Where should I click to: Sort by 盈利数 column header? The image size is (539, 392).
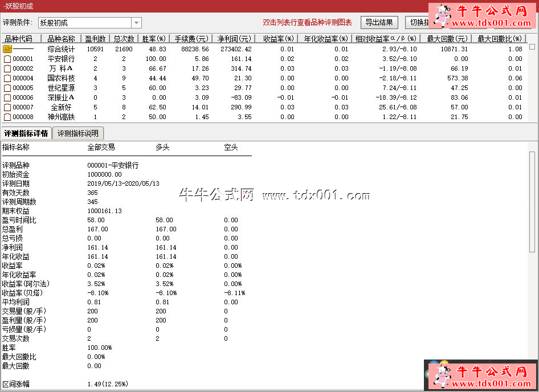click(x=95, y=39)
